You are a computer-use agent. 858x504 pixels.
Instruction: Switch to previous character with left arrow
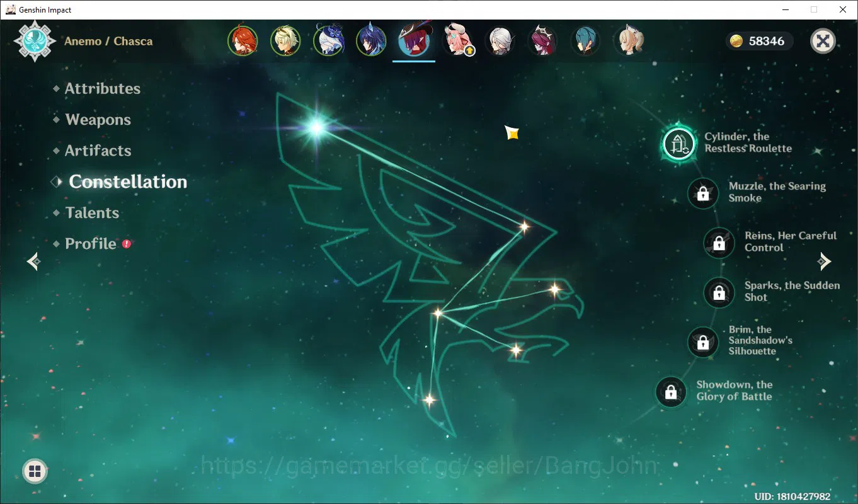coord(34,261)
